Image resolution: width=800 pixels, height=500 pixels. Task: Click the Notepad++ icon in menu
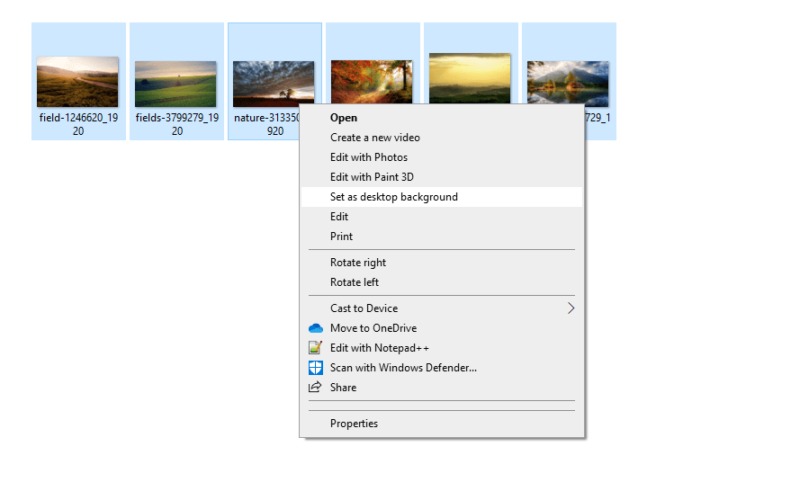click(x=315, y=348)
